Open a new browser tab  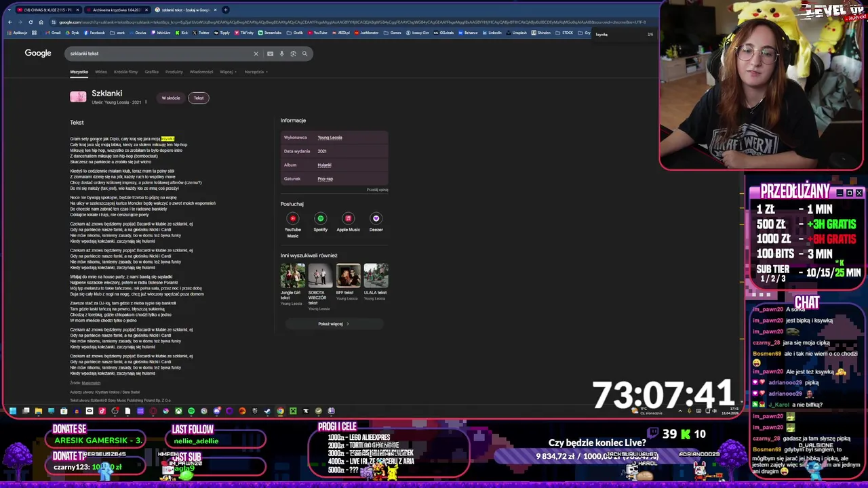(x=226, y=9)
